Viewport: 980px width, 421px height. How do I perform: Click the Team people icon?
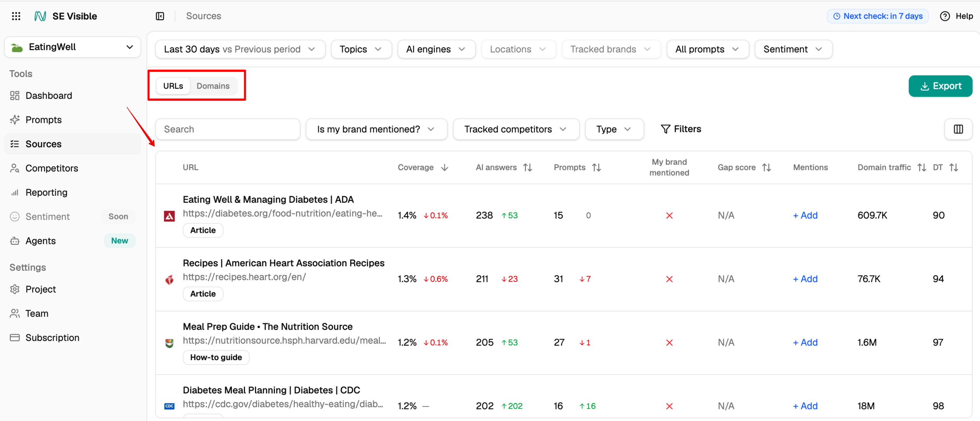(15, 313)
